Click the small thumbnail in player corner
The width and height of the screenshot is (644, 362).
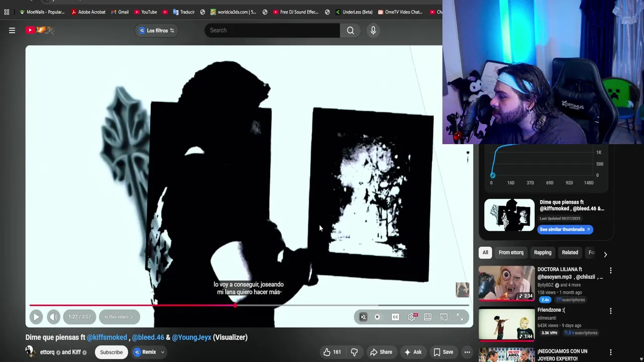(462, 289)
